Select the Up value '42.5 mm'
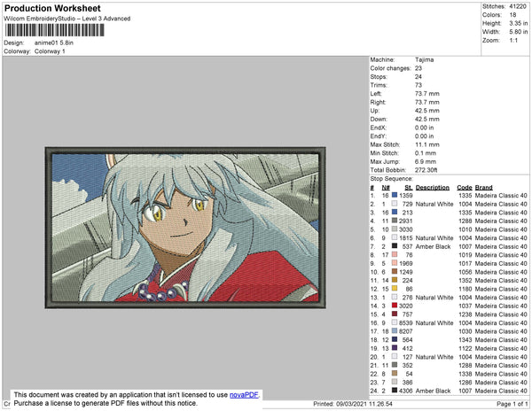Screen dimensions: 532x411 pyautogui.click(x=427, y=111)
